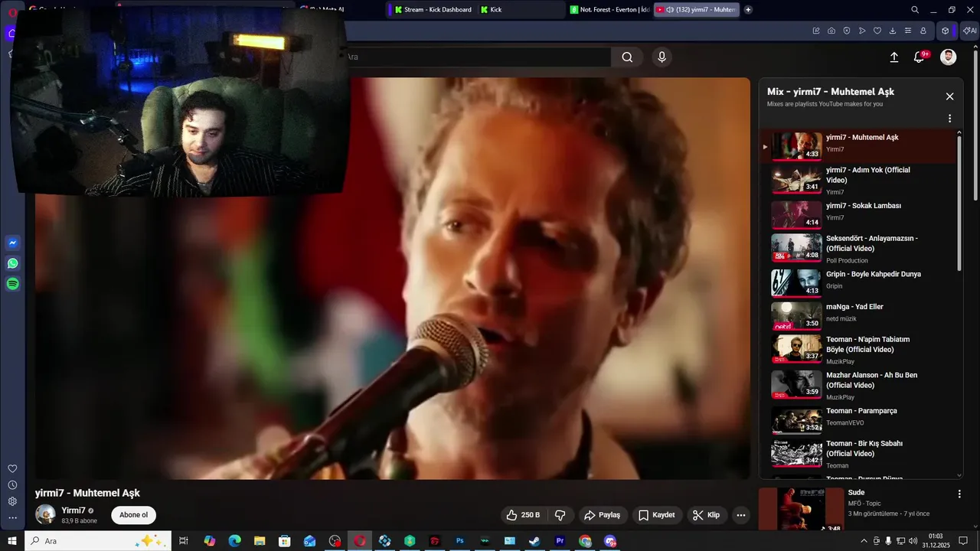Add page to bookmarks heart icon
The width and height of the screenshot is (980, 551).
coord(877,31)
